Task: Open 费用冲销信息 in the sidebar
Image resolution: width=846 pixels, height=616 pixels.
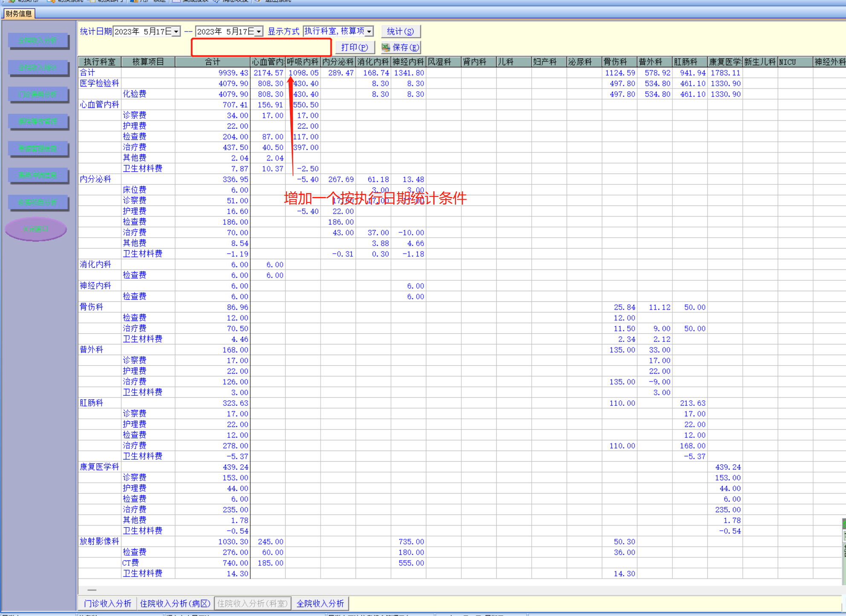Action: coord(38,175)
